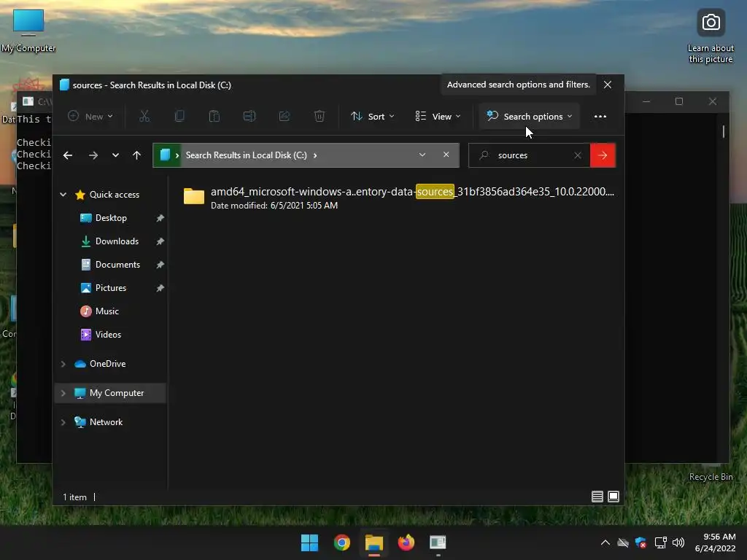747x560 pixels.
Task: Switch to details view icon in status bar
Action: coord(597,497)
